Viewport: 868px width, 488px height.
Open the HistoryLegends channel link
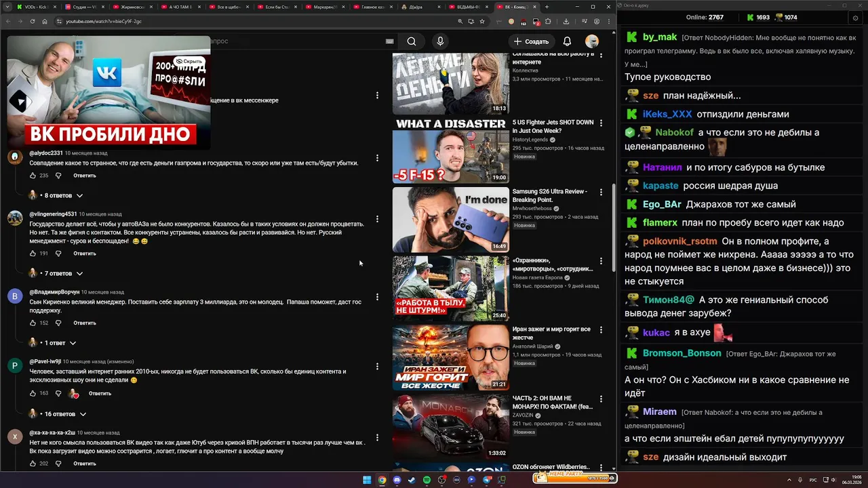(x=530, y=140)
